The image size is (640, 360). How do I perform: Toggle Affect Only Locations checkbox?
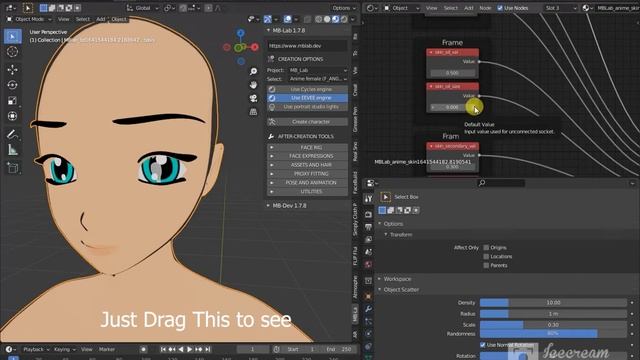click(486, 256)
